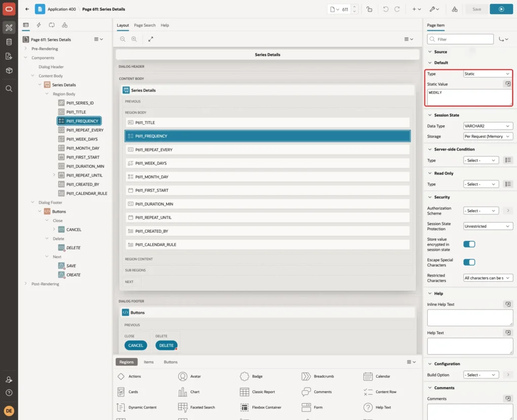Zoom out the layout canvas
517x420 pixels.
pos(123,39)
